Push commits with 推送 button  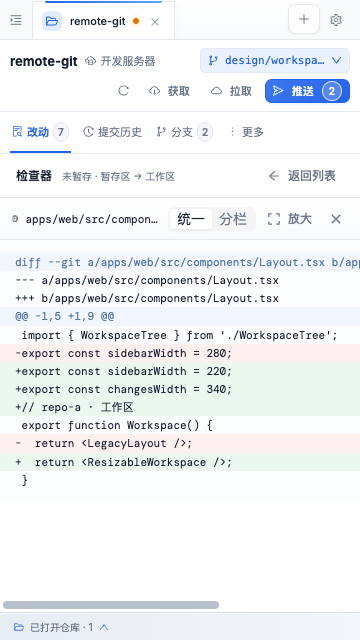coord(307,91)
